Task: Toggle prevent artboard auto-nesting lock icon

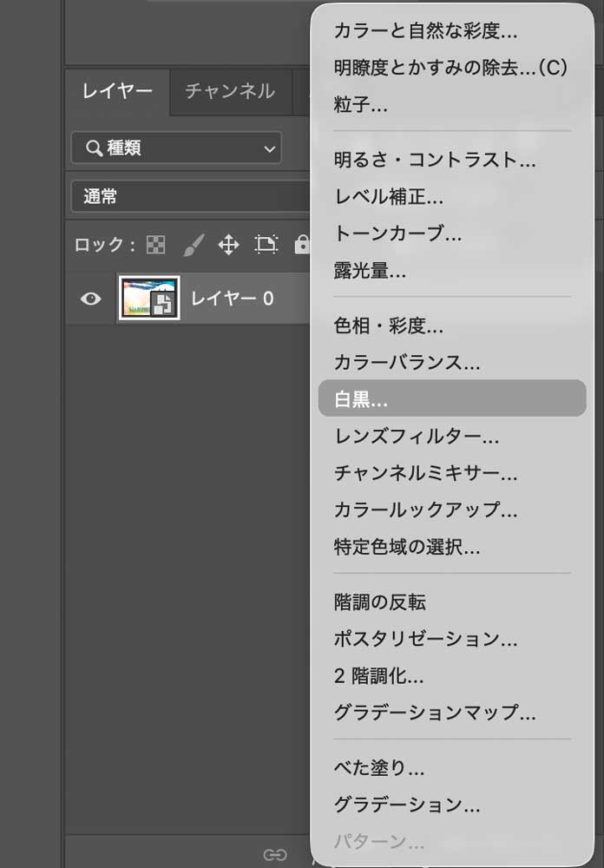Action: pyautogui.click(x=266, y=244)
